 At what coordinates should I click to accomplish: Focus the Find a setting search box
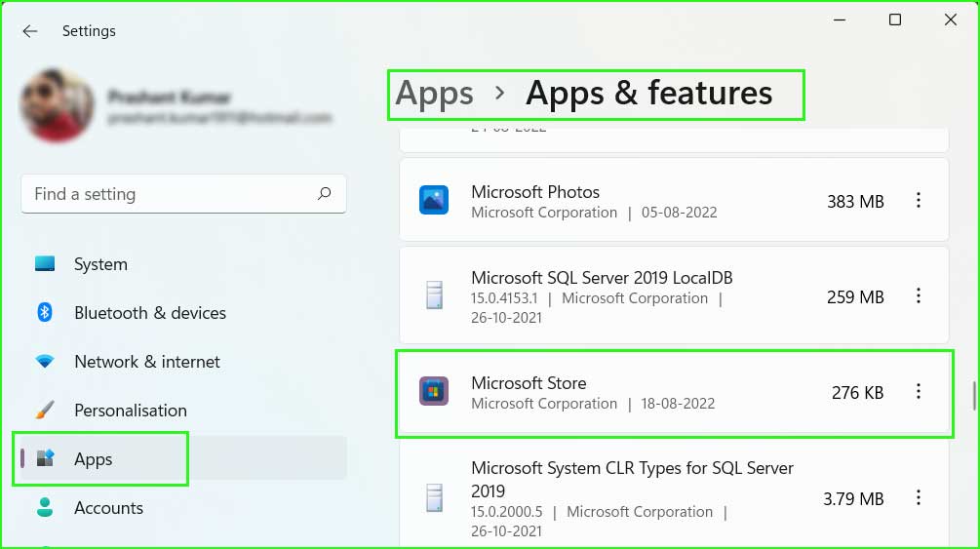point(183,194)
